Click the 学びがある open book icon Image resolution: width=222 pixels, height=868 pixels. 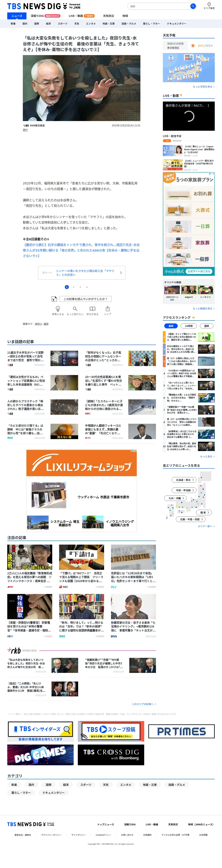click(92, 308)
